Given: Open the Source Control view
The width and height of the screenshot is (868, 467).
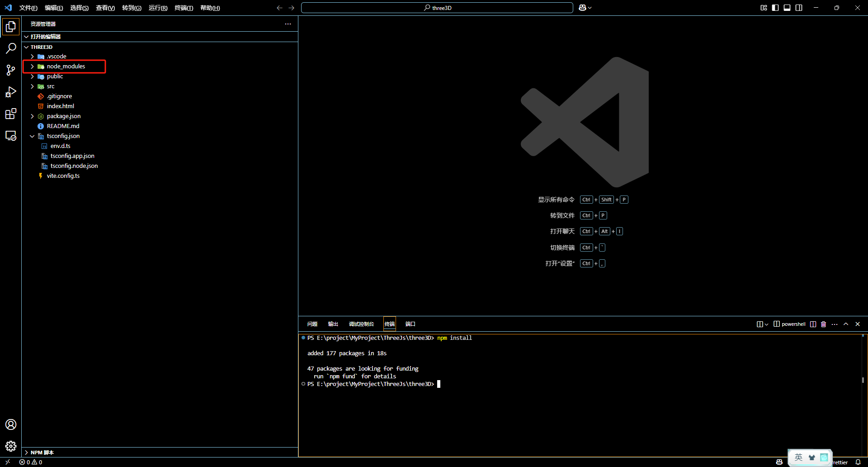Looking at the screenshot, I should click(11, 70).
